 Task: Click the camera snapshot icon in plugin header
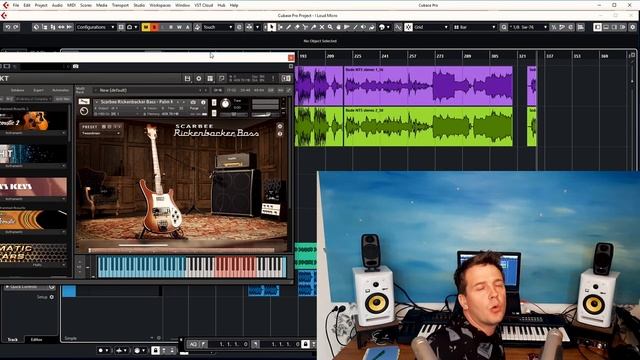(76, 66)
